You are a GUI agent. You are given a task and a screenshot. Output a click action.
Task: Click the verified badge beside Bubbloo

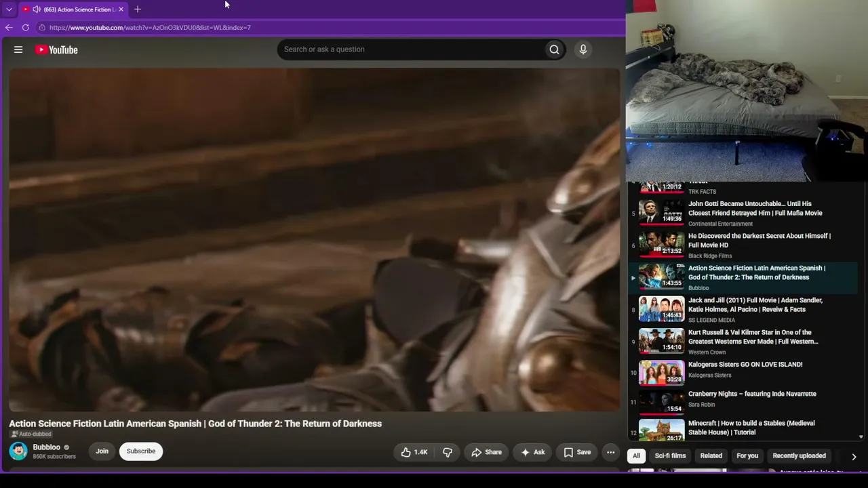[x=66, y=447]
